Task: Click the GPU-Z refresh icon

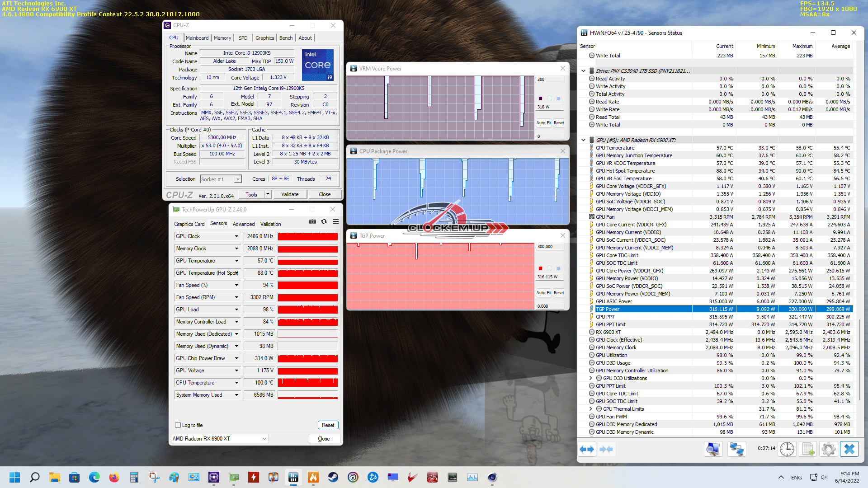Action: pos(324,221)
